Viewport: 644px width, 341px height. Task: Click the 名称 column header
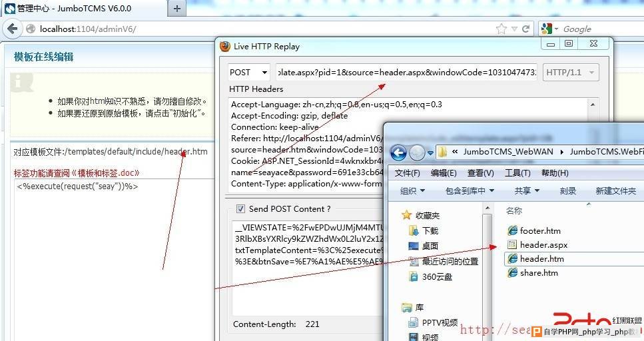pos(514,210)
